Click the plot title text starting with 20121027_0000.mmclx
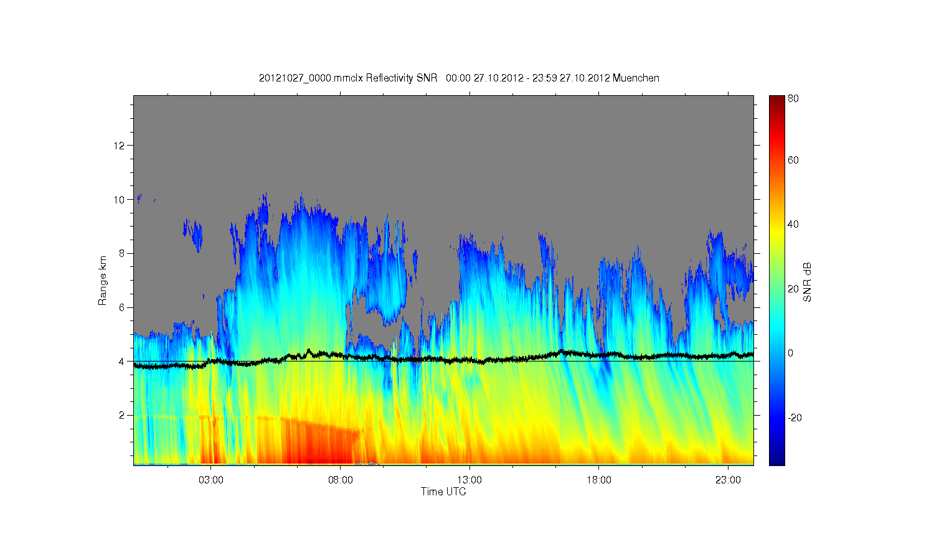This screenshot has height=560, width=934. pos(459,78)
